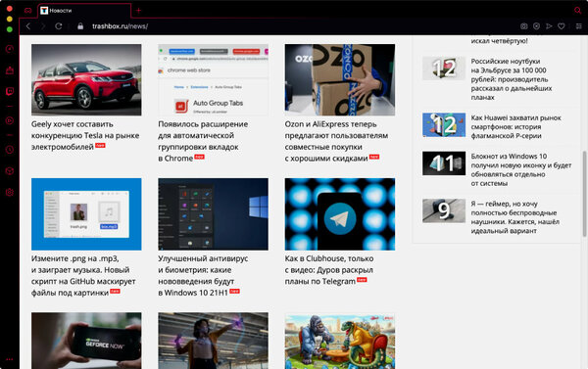588x369 pixels.
Task: Open browser Settings gear in sidebar
Action: 10,192
